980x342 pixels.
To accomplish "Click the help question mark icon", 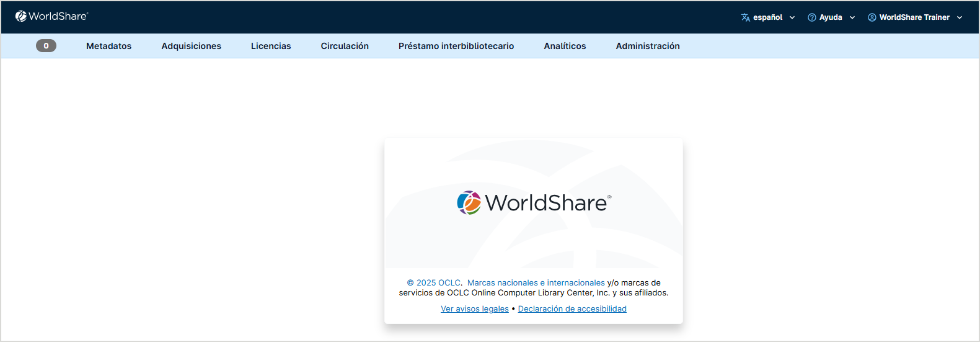I will tap(812, 17).
